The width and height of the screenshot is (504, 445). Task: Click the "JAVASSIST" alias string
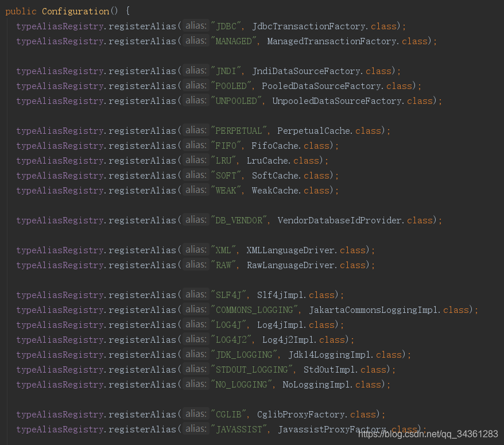239,429
